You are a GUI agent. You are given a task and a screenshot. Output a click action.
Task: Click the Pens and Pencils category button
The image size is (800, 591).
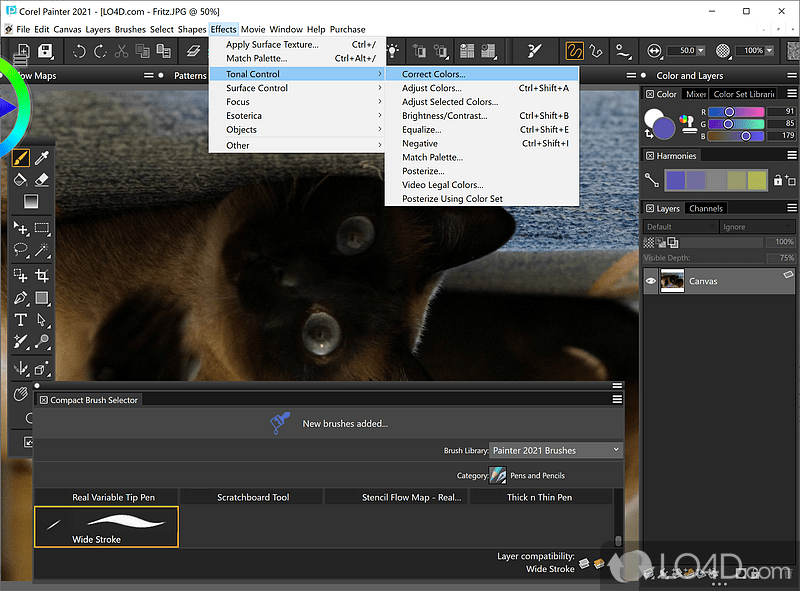point(497,475)
